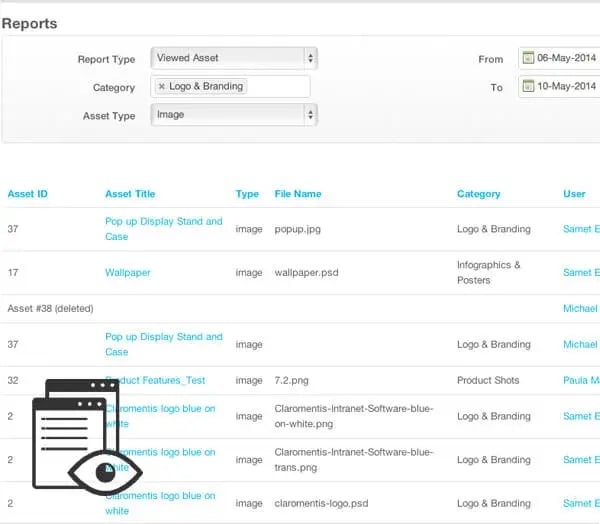Open user Samet link in blue-on-white.png row

[x=581, y=416]
